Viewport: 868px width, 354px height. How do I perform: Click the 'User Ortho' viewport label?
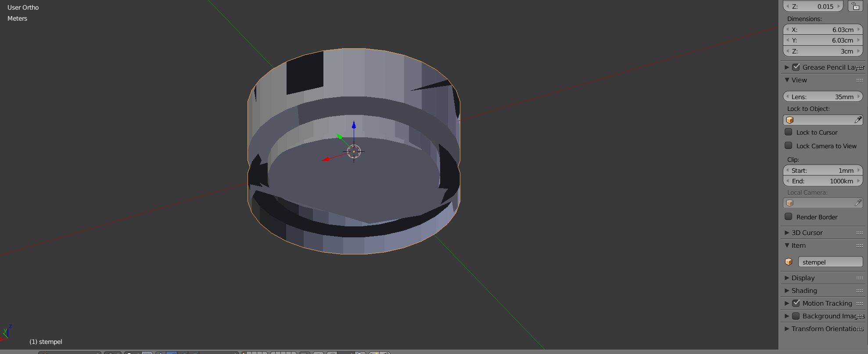tap(23, 7)
